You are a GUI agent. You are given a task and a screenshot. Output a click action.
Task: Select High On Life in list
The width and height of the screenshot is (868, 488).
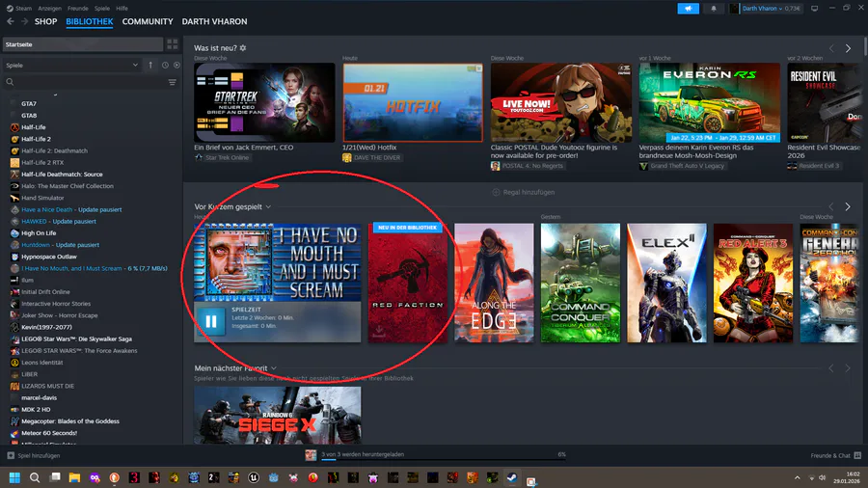point(39,233)
